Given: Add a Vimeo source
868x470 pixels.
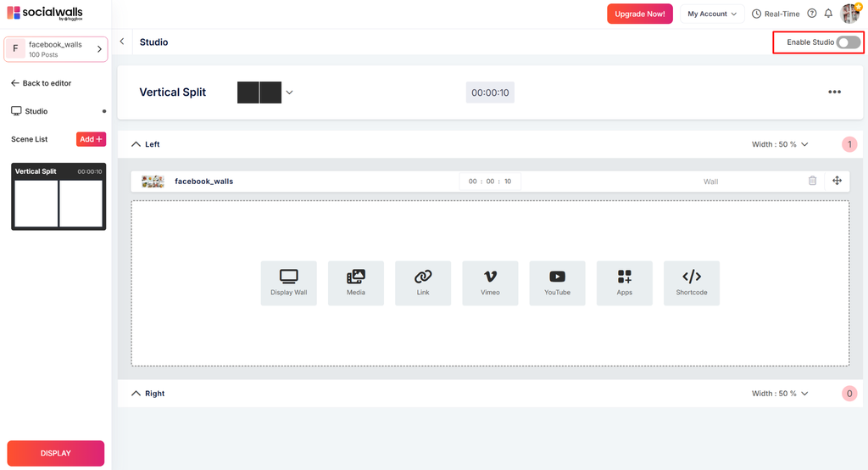Looking at the screenshot, I should 490,283.
